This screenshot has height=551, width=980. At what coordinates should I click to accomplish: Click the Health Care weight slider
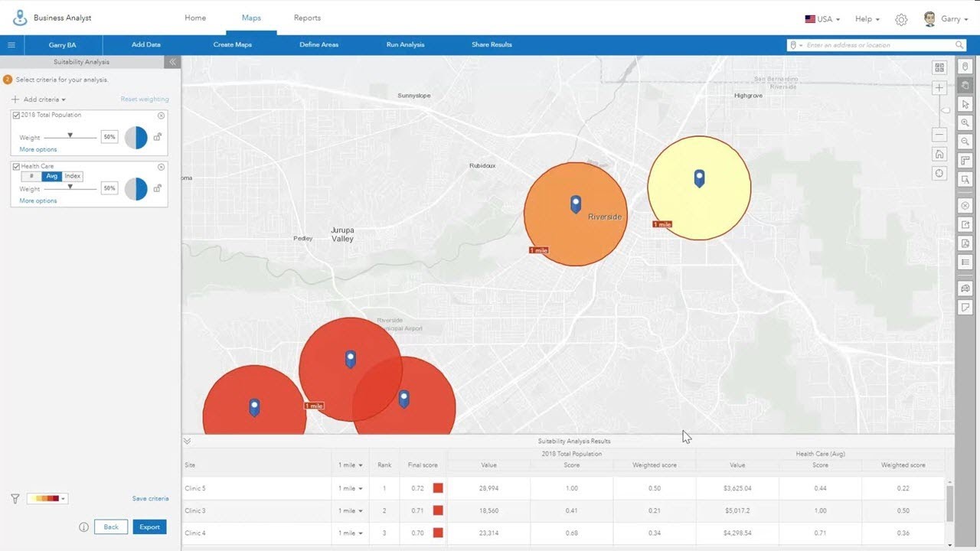pyautogui.click(x=70, y=187)
